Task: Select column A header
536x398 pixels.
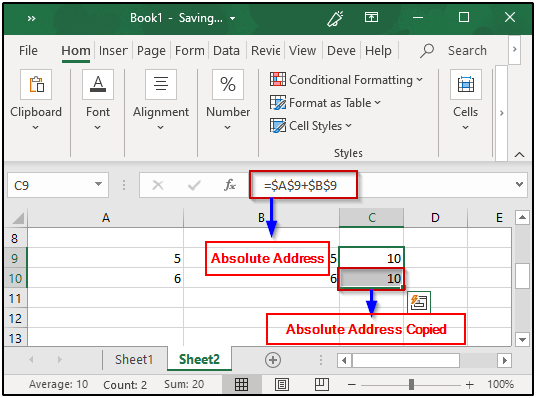Action: click(106, 218)
